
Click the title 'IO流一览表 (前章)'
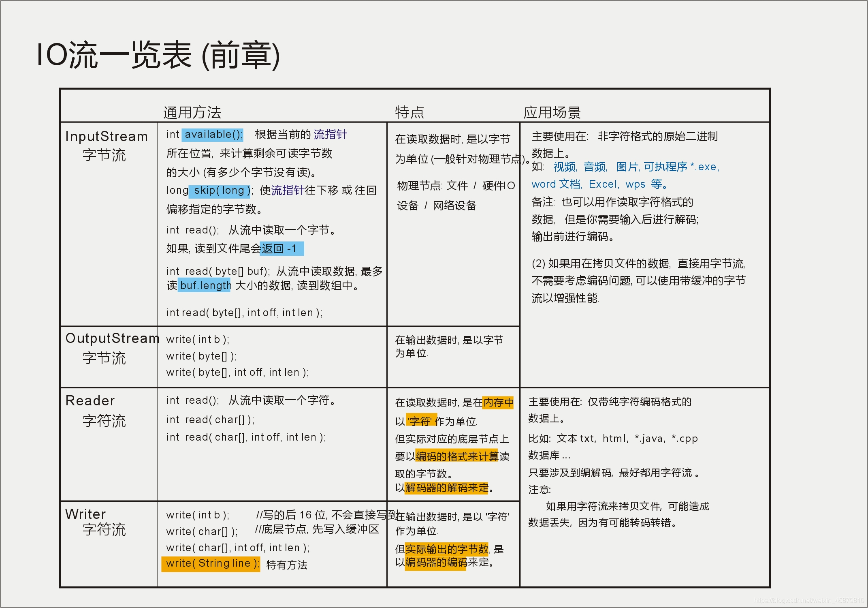click(158, 55)
